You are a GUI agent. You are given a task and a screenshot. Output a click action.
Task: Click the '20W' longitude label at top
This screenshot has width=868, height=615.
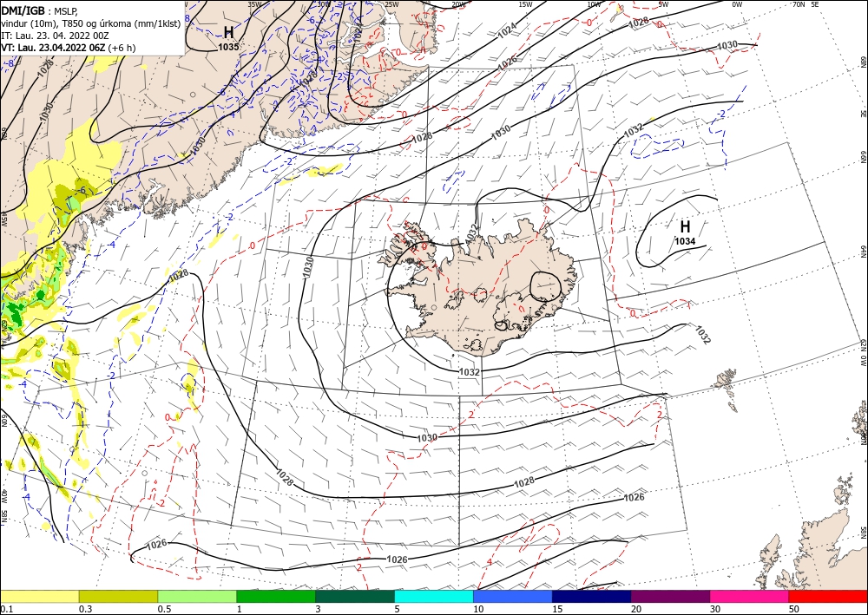pyautogui.click(x=458, y=4)
